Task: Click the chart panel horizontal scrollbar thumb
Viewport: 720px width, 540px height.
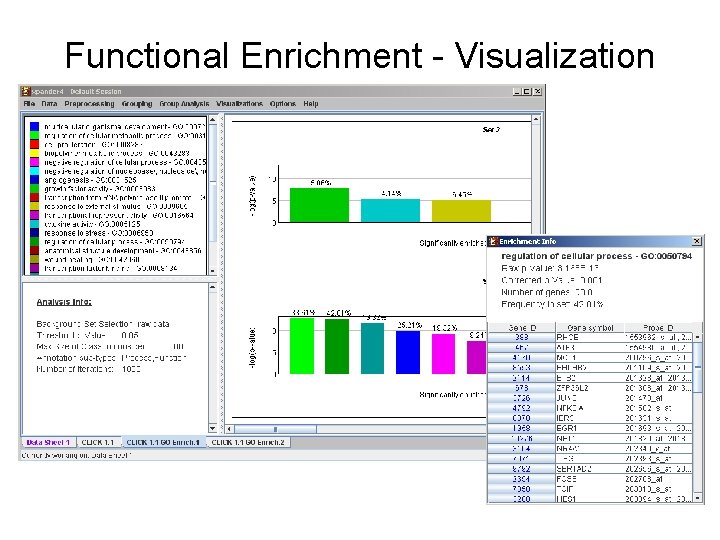Action: point(275,429)
